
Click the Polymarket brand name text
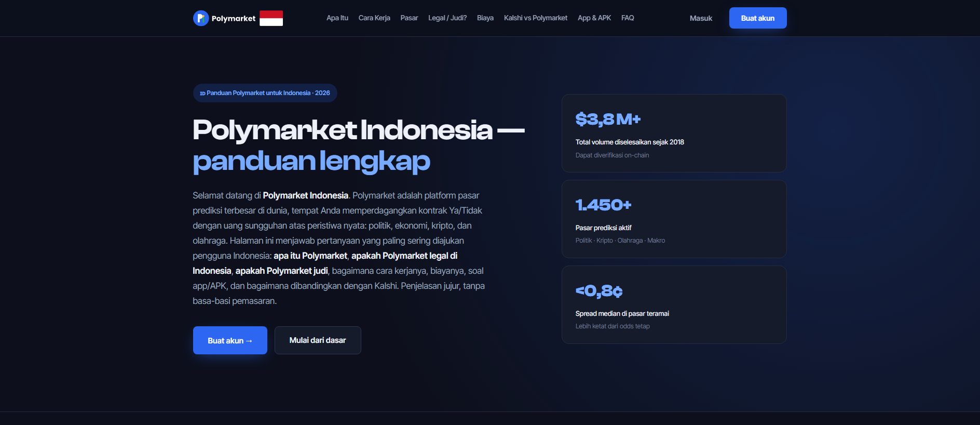tap(234, 18)
